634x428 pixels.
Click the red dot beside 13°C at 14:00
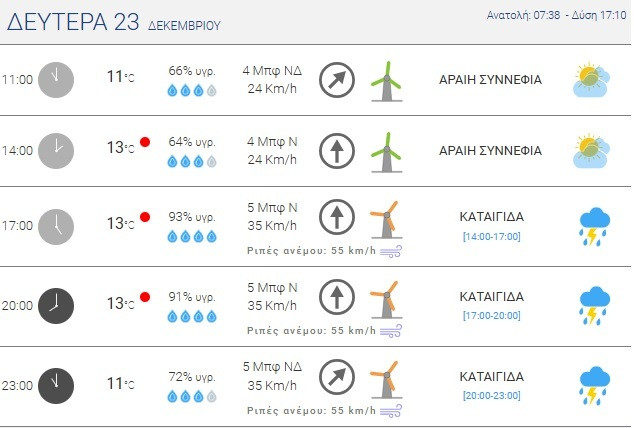point(145,142)
